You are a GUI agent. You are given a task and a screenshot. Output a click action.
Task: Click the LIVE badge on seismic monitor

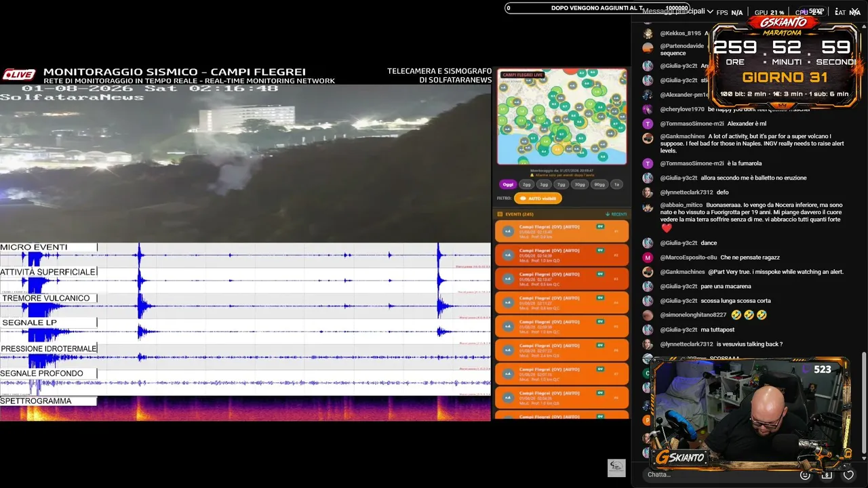(19, 75)
